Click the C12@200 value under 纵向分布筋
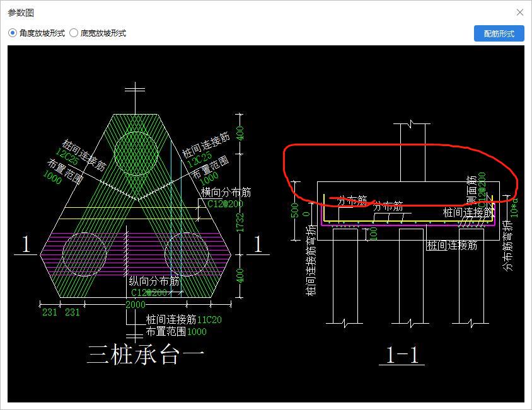The image size is (532, 410). click(x=149, y=293)
